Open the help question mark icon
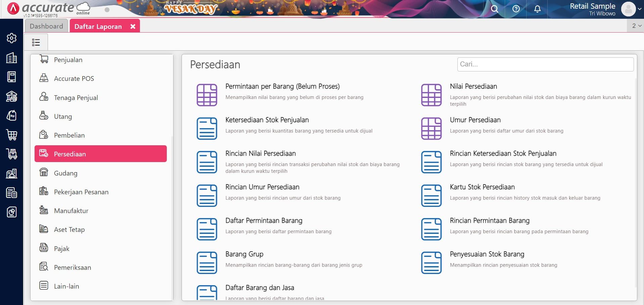The height and width of the screenshot is (305, 644). coord(516,9)
